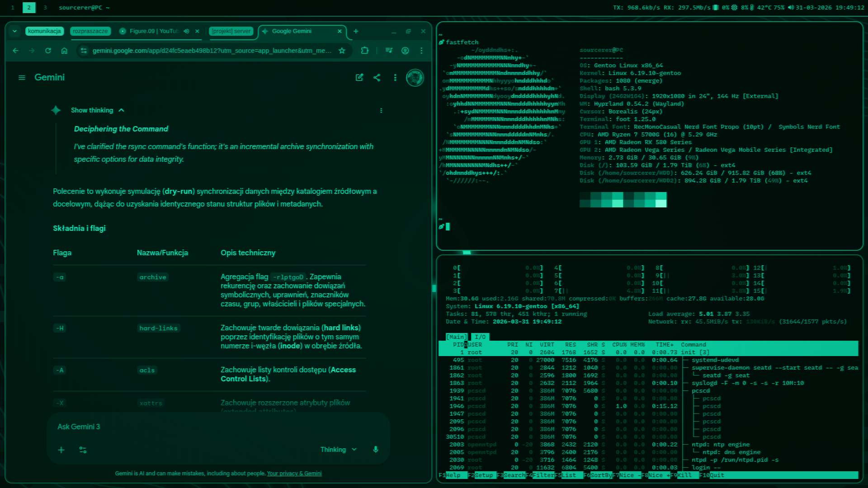The width and height of the screenshot is (868, 488).
Task: Bookmark page with star icon
Action: pos(342,51)
